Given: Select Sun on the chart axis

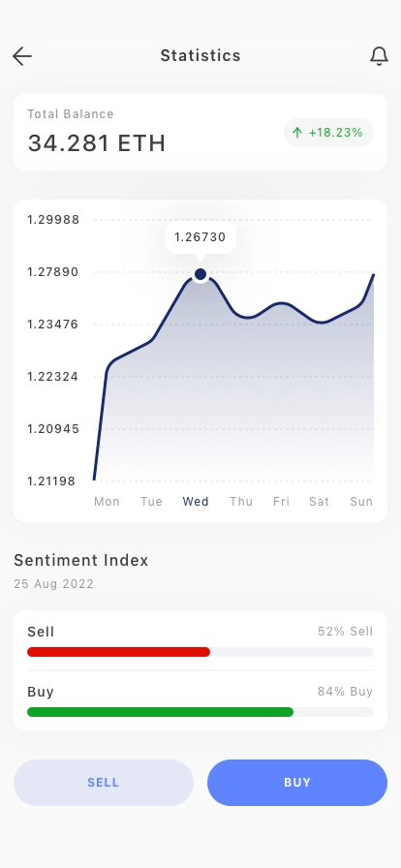Looking at the screenshot, I should coord(361,502).
